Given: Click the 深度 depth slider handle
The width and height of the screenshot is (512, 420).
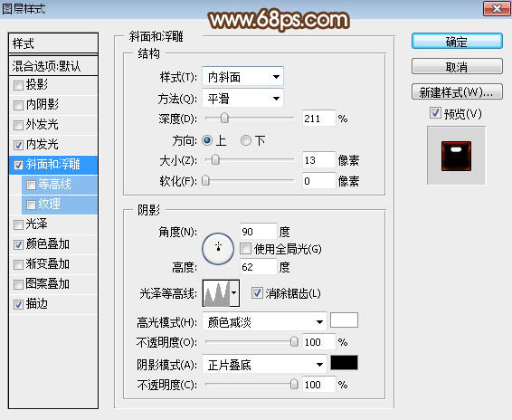Looking at the screenshot, I should tap(224, 118).
